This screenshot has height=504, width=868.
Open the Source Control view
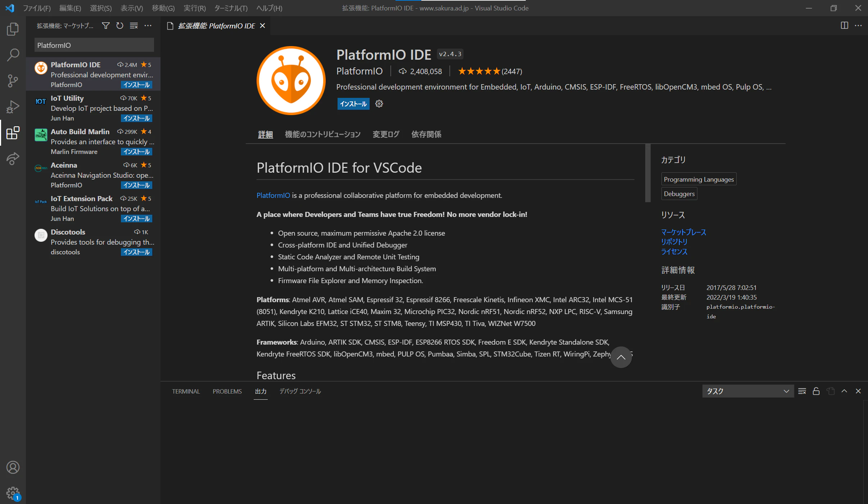click(13, 81)
